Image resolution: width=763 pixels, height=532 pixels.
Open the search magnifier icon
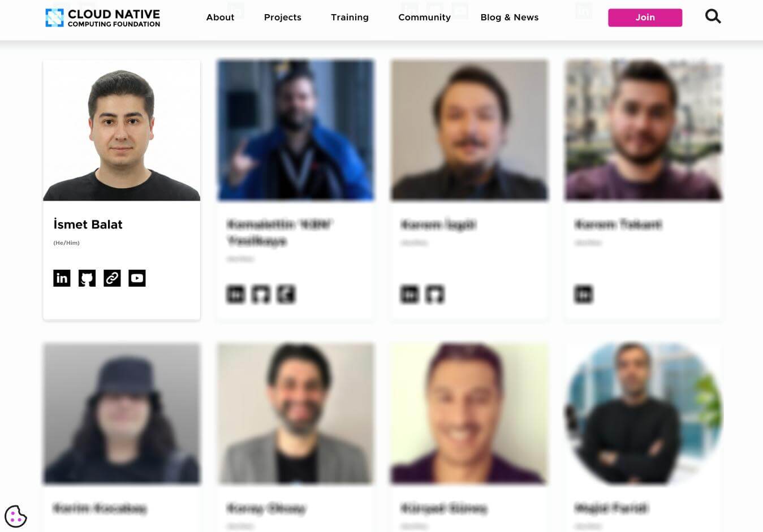coord(713,16)
